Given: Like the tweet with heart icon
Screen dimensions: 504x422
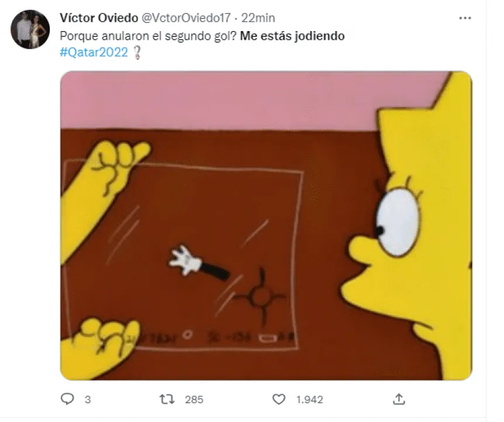Looking at the screenshot, I should 279,399.
